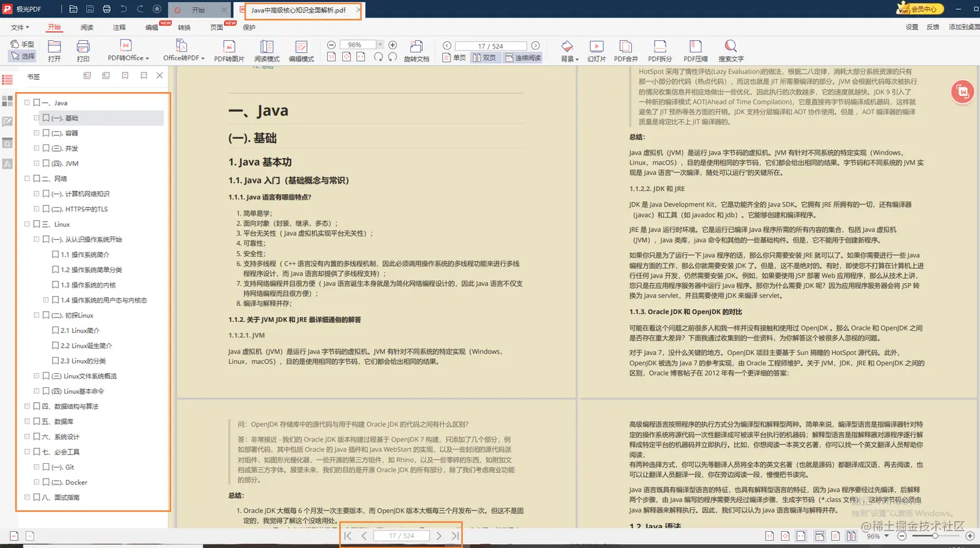Image resolution: width=980 pixels, height=548 pixels.
Task: Open the 96% zoom level dropdown in toolbar
Action: click(380, 45)
